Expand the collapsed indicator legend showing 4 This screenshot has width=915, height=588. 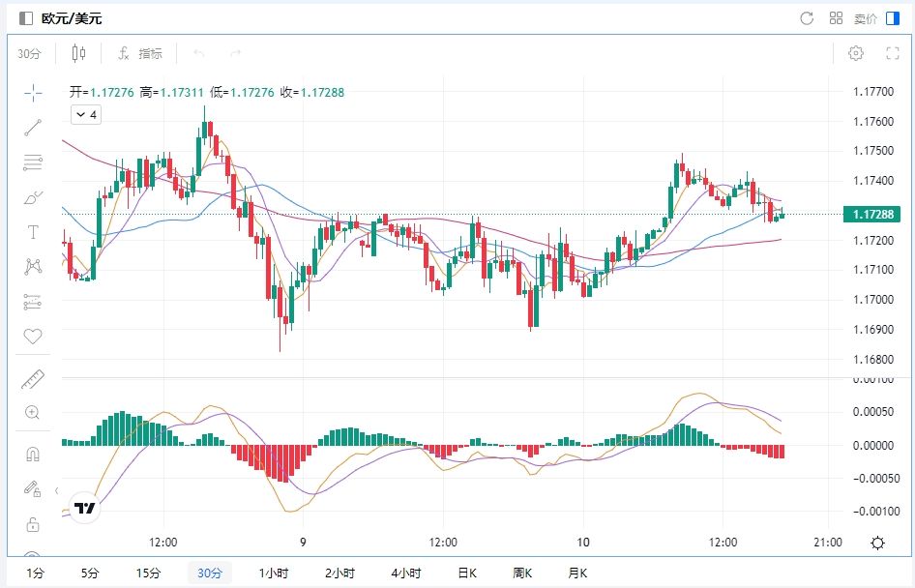click(85, 115)
